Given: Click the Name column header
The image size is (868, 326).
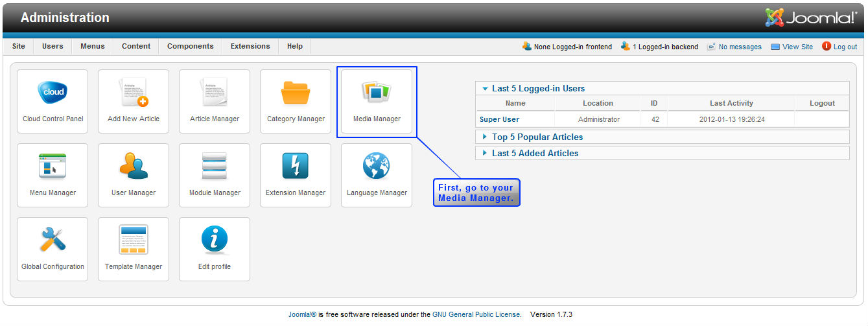Looking at the screenshot, I should click(x=515, y=103).
